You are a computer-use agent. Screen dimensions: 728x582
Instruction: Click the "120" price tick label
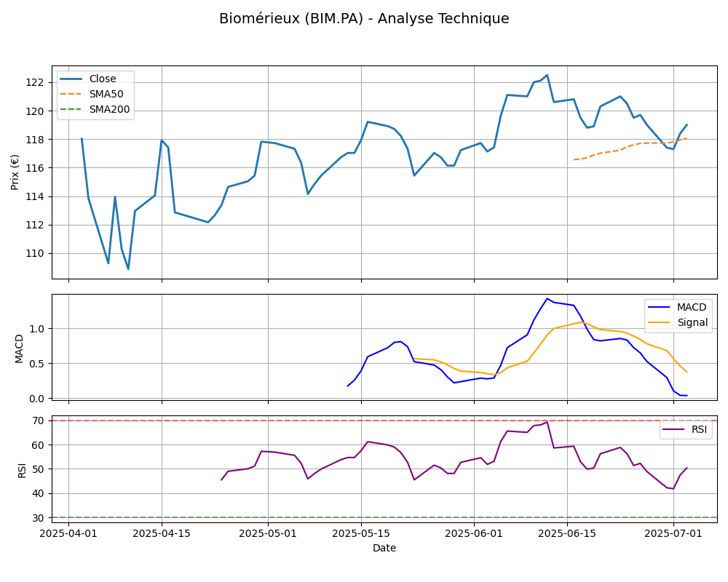(35, 111)
